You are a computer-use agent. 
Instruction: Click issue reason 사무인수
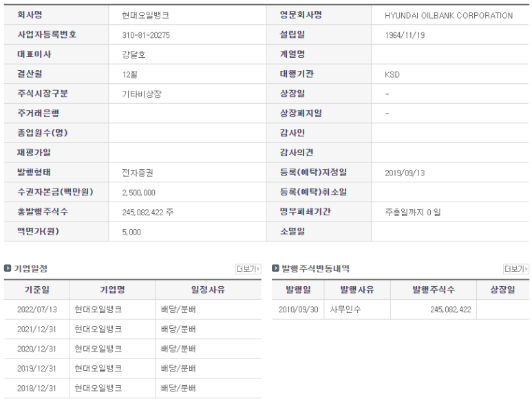pos(345,310)
